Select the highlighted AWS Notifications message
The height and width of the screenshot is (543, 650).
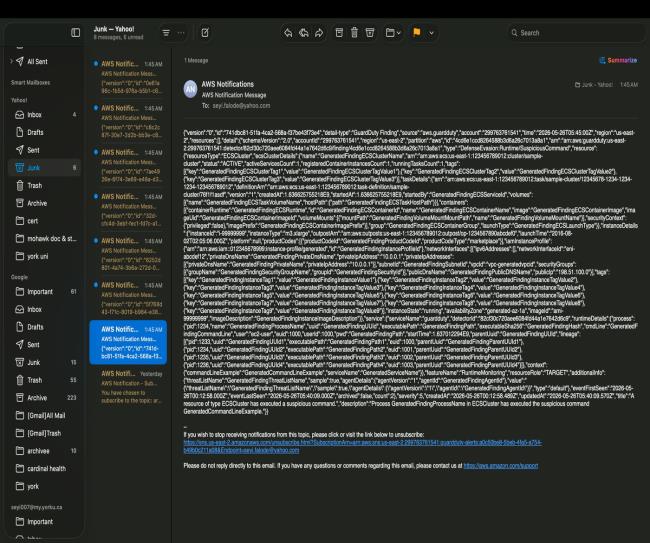[128, 342]
